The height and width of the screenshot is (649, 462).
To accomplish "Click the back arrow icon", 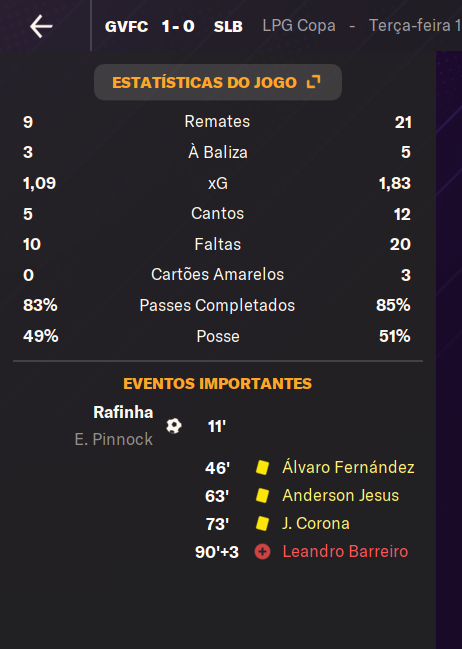I will click(x=41, y=26).
